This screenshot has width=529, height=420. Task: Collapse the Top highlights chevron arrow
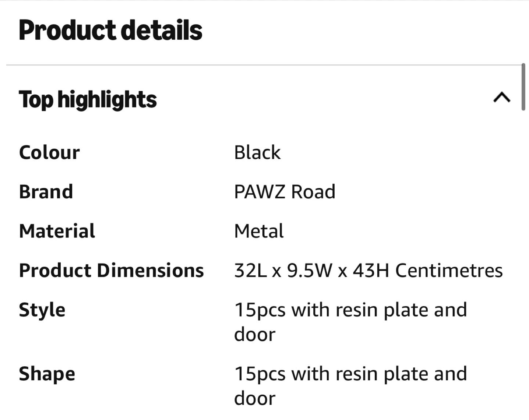502,98
